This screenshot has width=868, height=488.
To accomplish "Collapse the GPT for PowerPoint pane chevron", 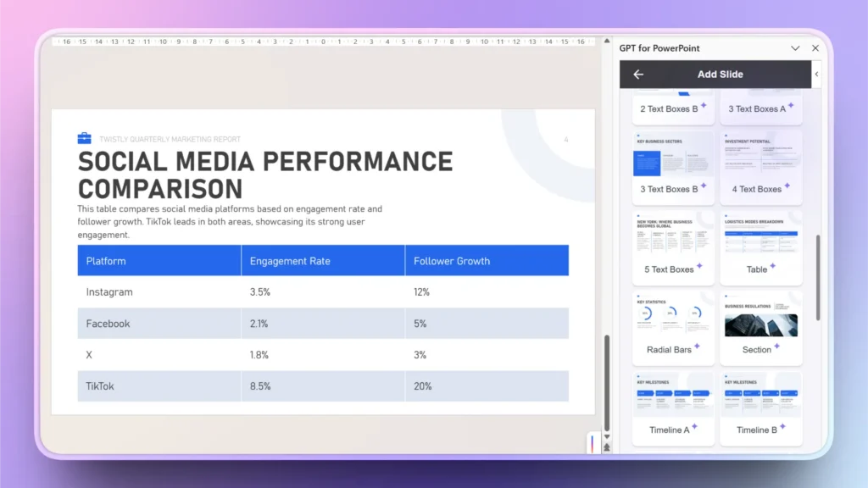I will point(795,48).
